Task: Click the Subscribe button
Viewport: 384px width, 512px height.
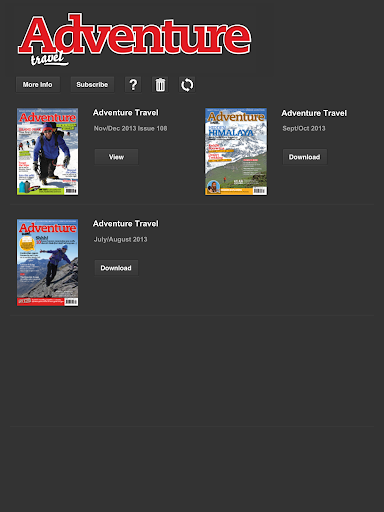Action: pos(92,85)
